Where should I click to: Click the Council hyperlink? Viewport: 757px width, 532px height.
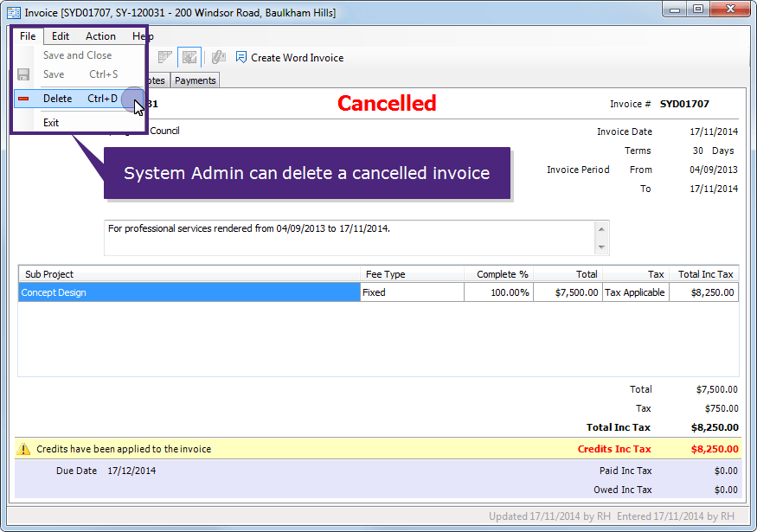click(x=166, y=131)
